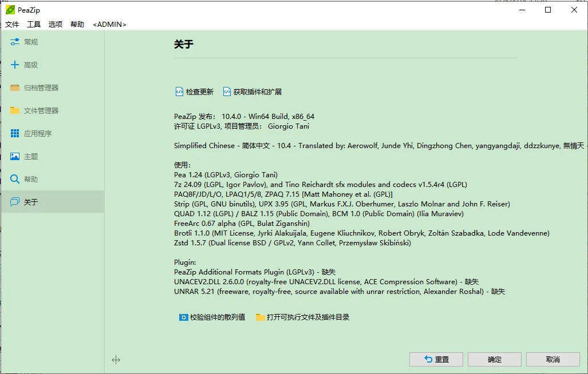
Task: Click PeaZip Additional Formats Plugin 缺失 line
Action: (255, 272)
